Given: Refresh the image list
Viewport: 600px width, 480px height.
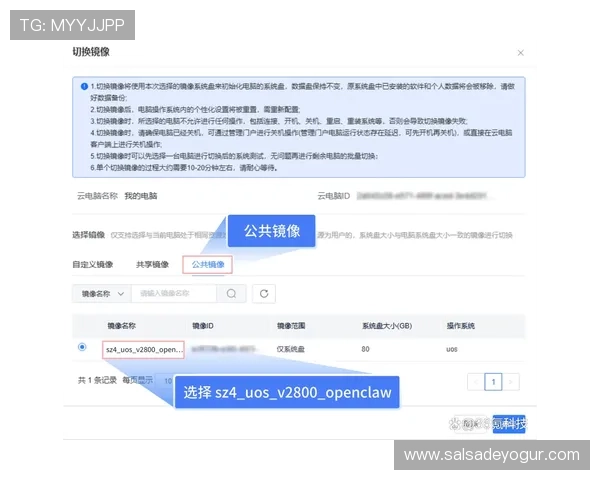Looking at the screenshot, I should click(264, 294).
